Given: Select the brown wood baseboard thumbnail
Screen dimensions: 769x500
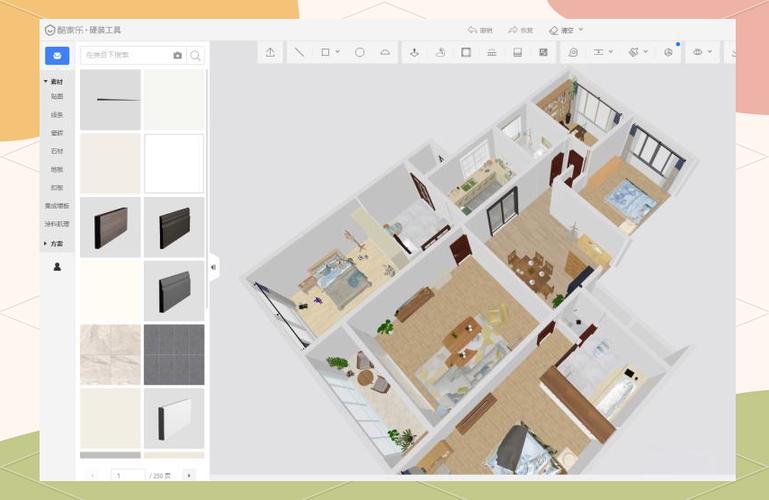Looking at the screenshot, I should coord(110,227).
